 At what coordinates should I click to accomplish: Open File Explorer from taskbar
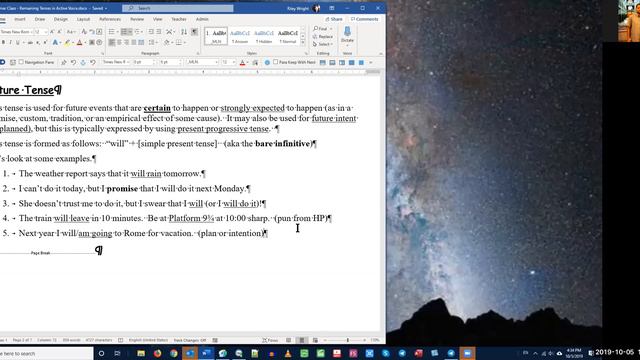coord(141,353)
